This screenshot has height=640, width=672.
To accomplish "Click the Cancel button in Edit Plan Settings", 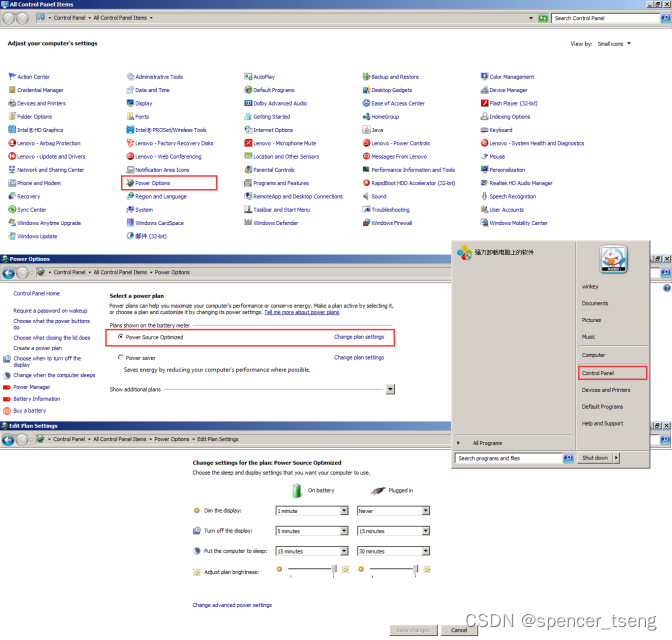I will pos(459,630).
